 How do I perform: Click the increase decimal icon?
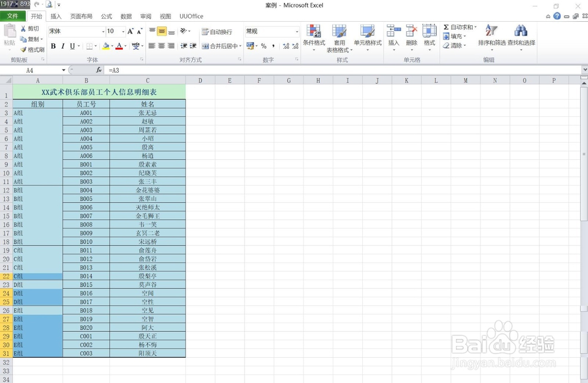286,46
